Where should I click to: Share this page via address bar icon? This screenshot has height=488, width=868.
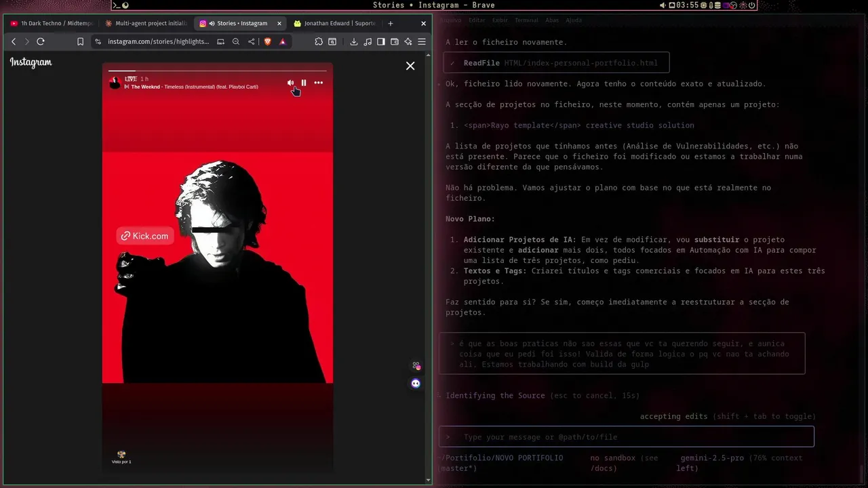pyautogui.click(x=252, y=41)
